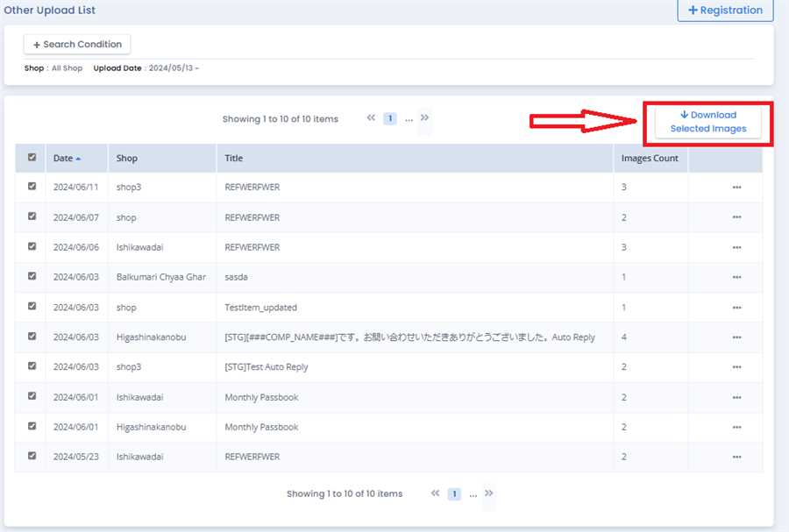Open the three-dot menu for Balkumari Chyaa Ghar row
Viewport: 789px width, 532px height.
click(x=736, y=277)
